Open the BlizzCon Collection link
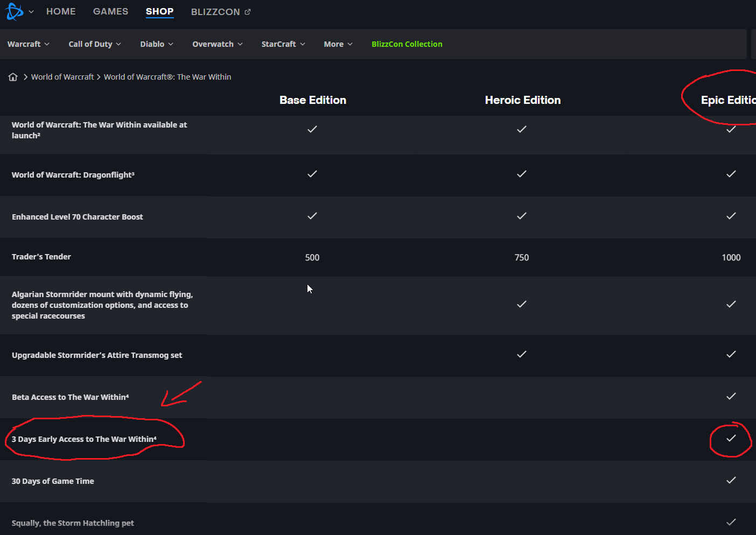Screen dimensions: 756x535 pyautogui.click(x=407, y=44)
